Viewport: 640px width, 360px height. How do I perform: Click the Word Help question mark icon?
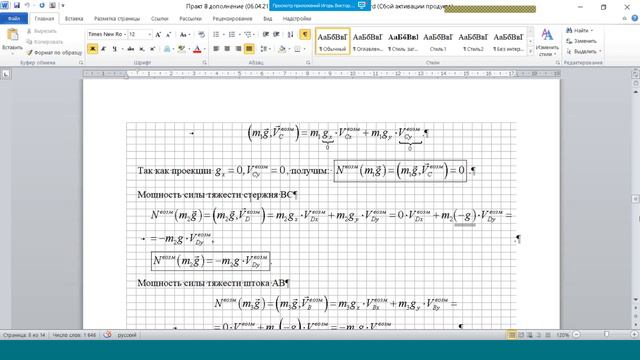coord(635,18)
